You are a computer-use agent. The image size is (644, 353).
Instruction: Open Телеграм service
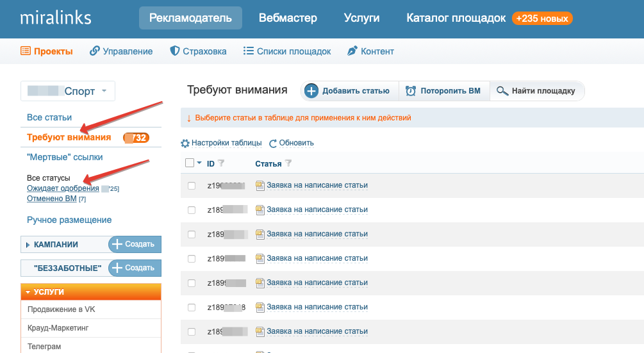(x=44, y=347)
